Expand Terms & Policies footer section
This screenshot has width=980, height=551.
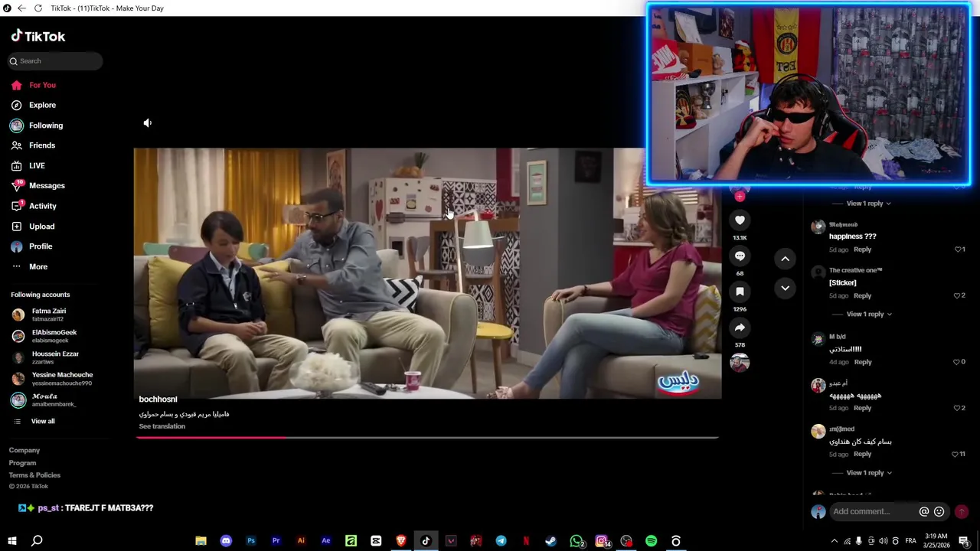click(x=34, y=475)
